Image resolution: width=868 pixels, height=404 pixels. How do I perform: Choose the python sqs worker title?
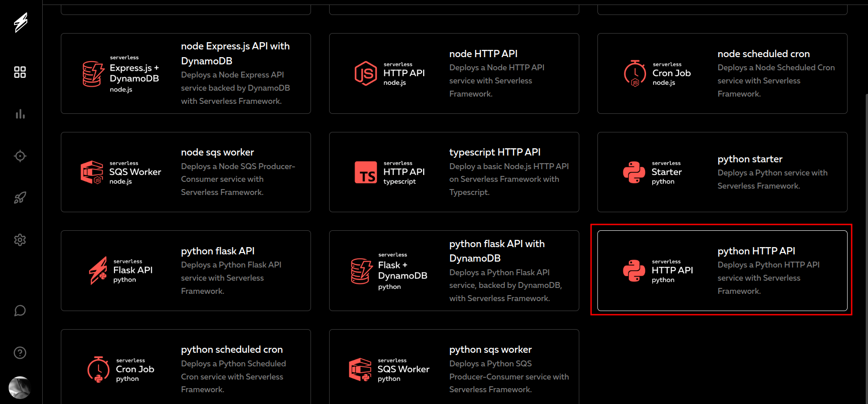click(x=490, y=350)
